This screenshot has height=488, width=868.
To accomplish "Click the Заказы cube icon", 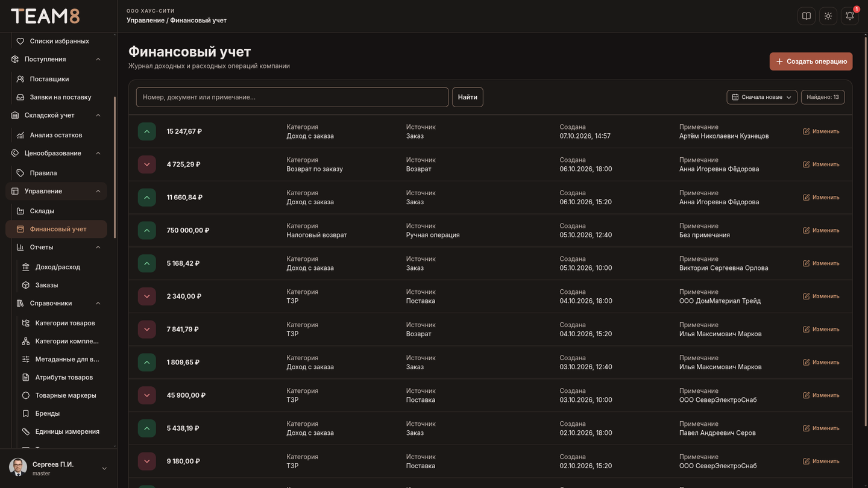I will 26,285.
